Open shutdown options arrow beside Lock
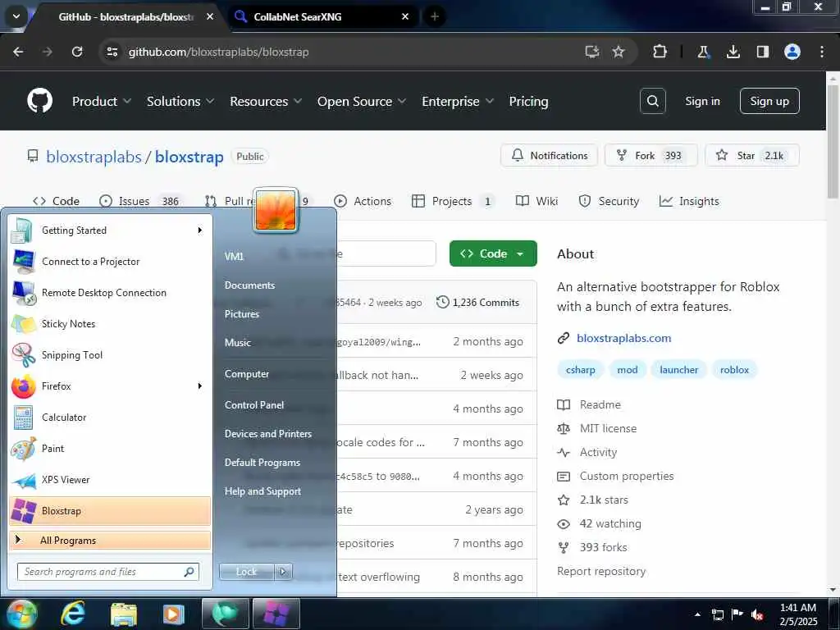Image resolution: width=840 pixels, height=630 pixels. [x=283, y=572]
